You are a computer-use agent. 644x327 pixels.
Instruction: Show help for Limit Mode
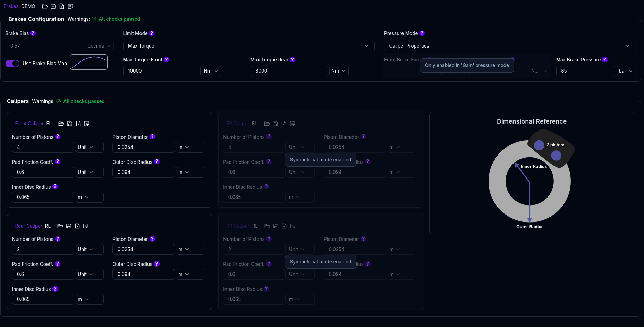152,33
